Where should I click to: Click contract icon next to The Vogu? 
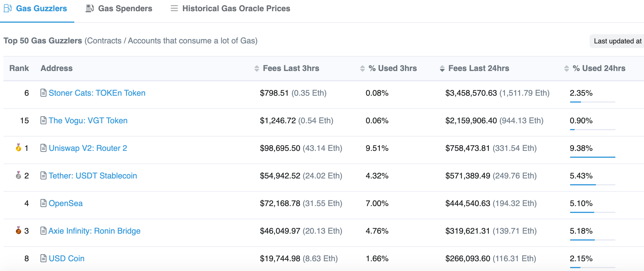[43, 120]
